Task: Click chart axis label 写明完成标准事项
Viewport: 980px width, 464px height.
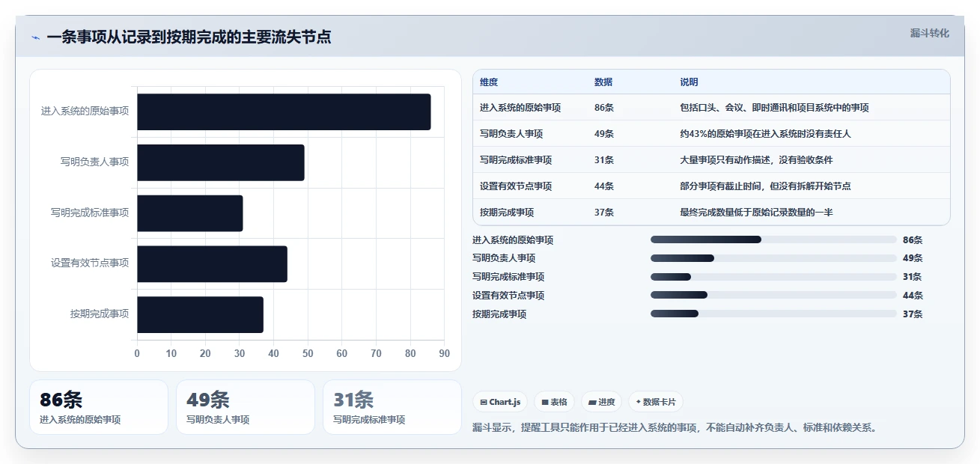Action: click(x=90, y=213)
